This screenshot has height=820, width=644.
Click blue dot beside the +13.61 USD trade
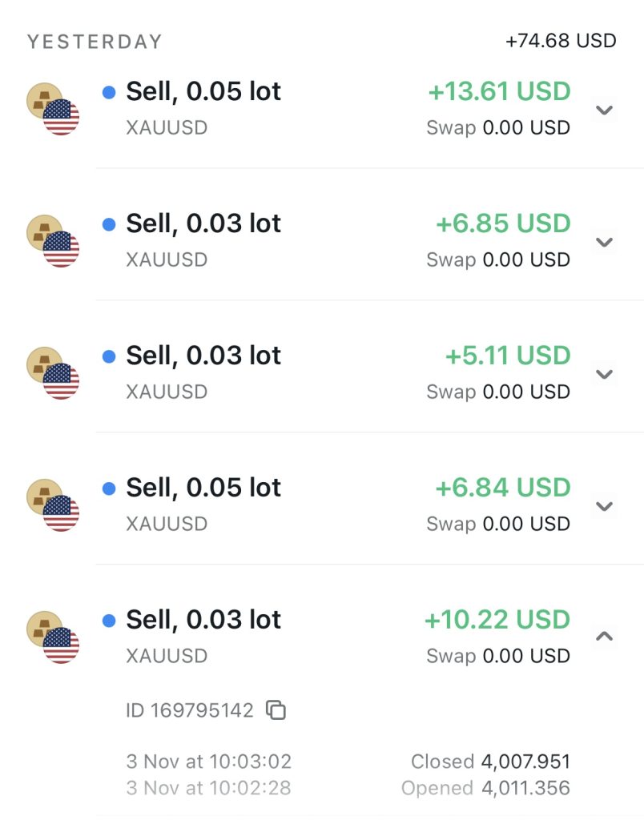tap(110, 93)
